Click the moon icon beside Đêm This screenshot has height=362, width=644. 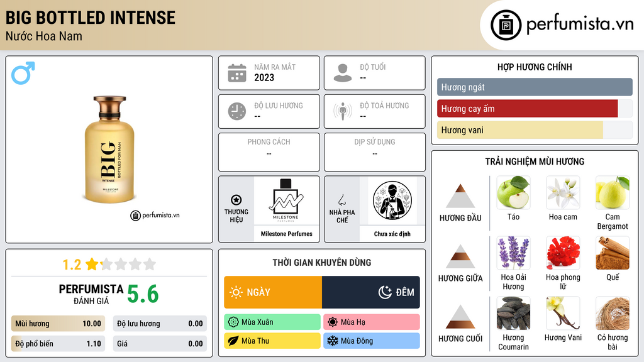(385, 292)
